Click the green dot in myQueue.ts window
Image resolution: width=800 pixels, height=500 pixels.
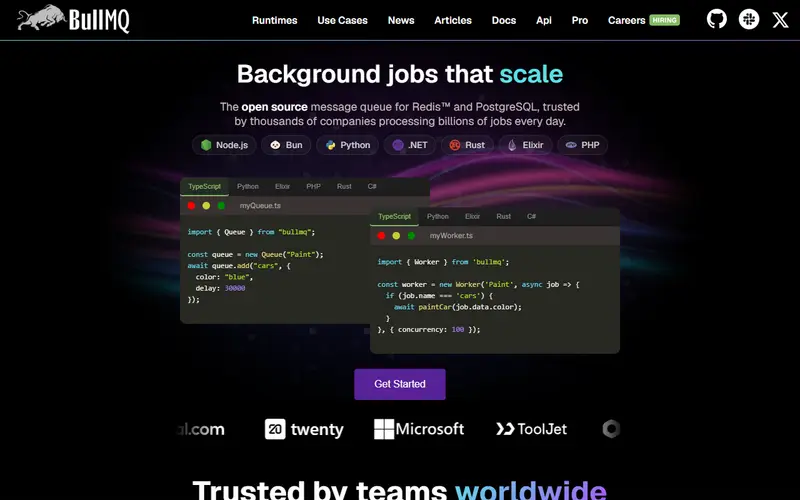[x=221, y=206]
